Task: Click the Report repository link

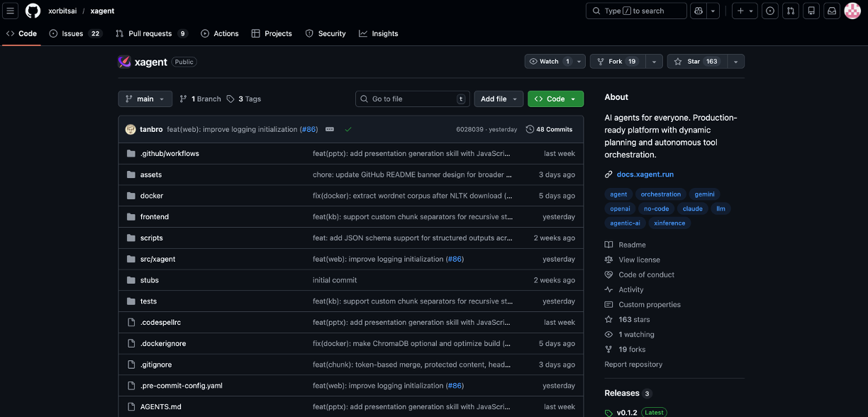Action: [635, 364]
